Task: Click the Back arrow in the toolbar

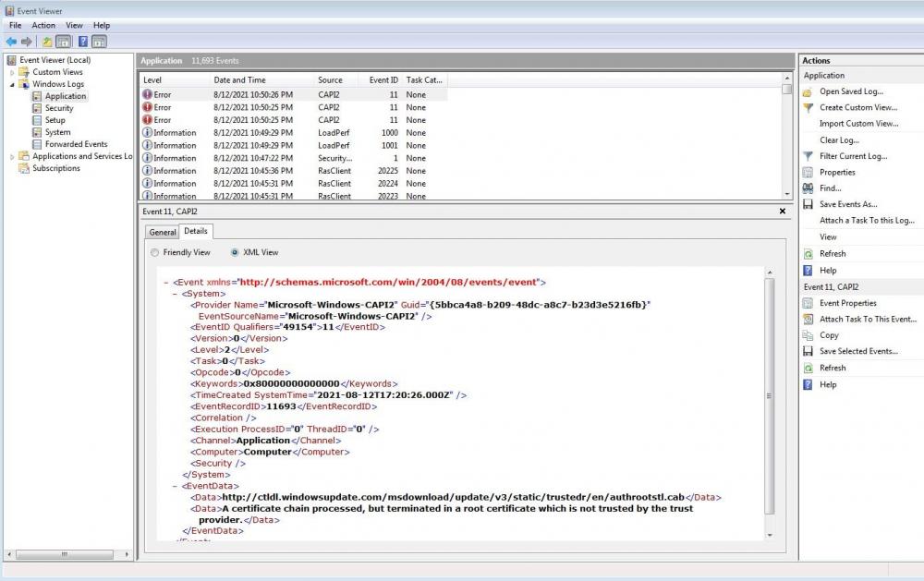Action: pos(11,42)
